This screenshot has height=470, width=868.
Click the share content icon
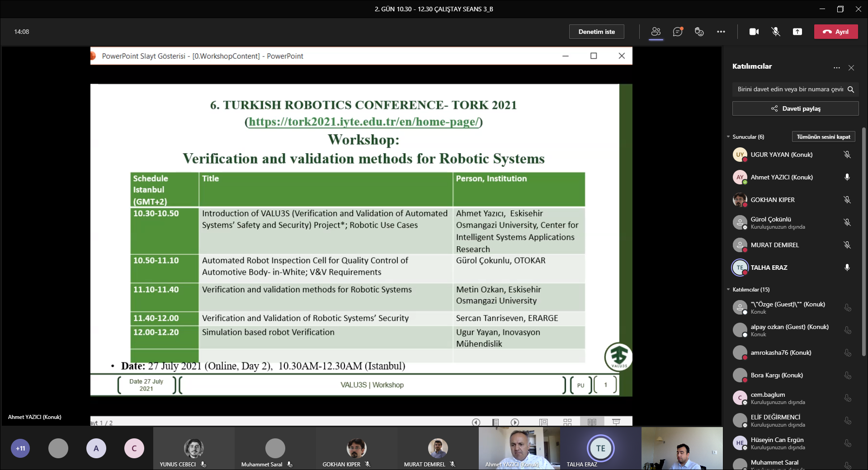click(797, 32)
